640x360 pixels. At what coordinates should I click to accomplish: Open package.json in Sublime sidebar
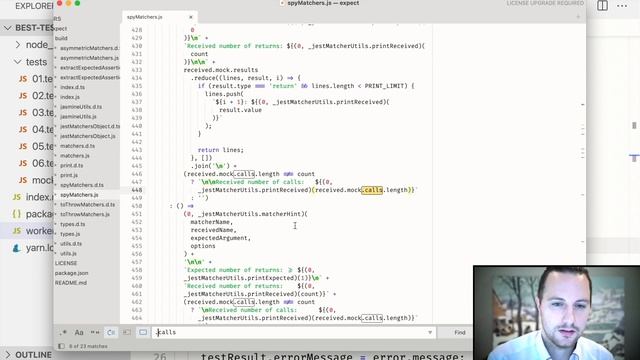click(71, 273)
